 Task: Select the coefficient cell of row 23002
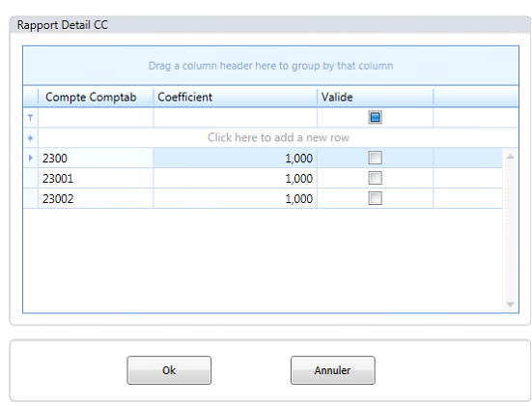pos(236,198)
